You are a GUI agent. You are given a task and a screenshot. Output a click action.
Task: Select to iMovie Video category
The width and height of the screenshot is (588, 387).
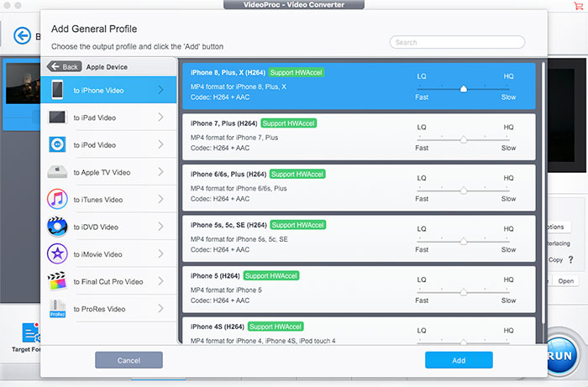coord(108,254)
